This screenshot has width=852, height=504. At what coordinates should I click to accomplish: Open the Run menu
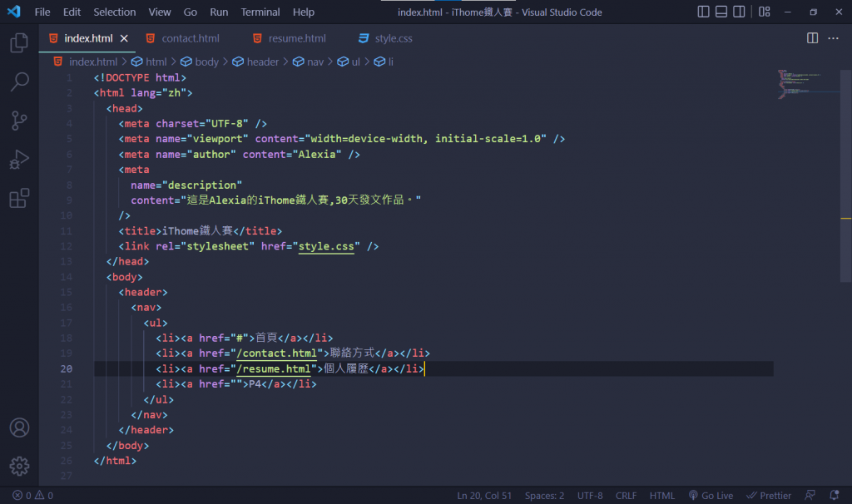tap(219, 12)
